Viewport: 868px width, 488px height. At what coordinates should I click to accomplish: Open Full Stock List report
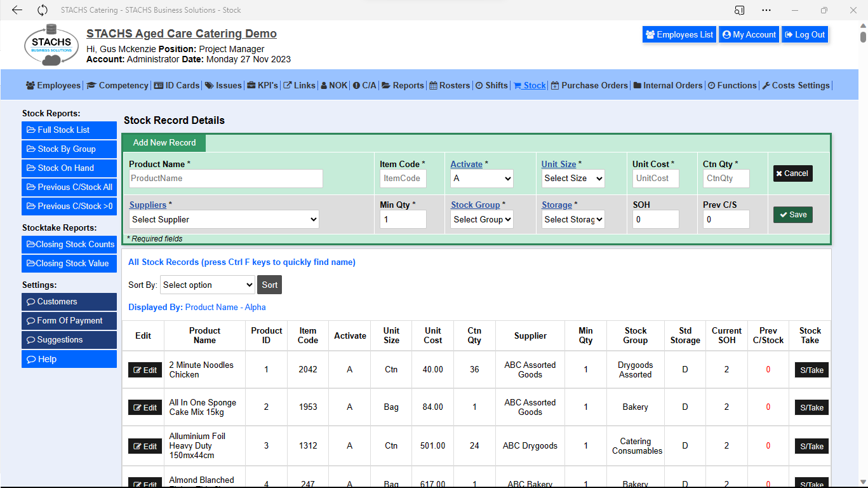pos(69,130)
